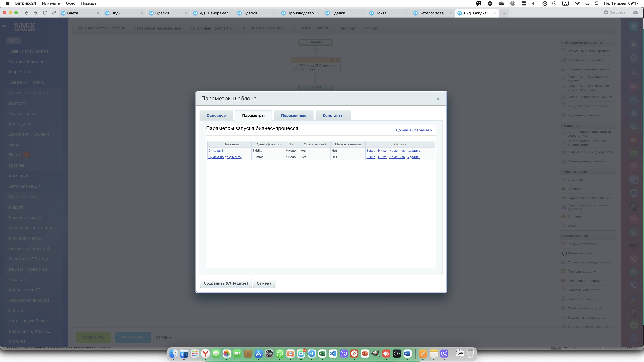Click the copy link icon in toolbar

pos(54,13)
